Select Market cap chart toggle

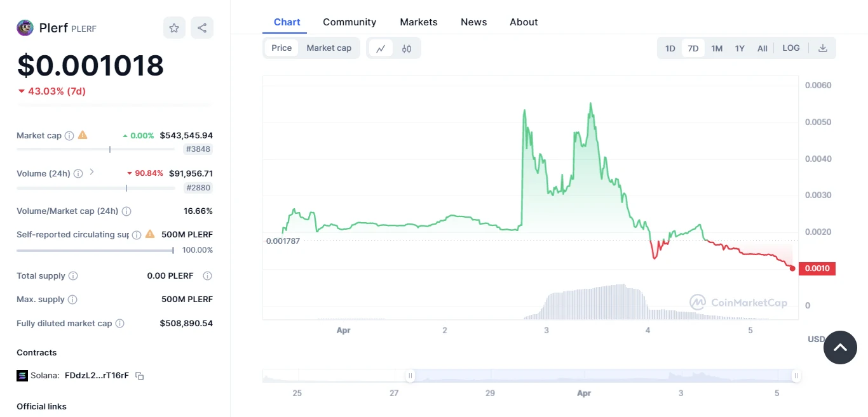[x=329, y=48]
